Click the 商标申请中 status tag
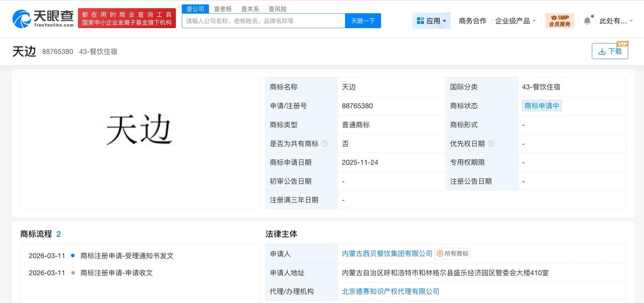This screenshot has height=303, width=644. click(x=542, y=106)
